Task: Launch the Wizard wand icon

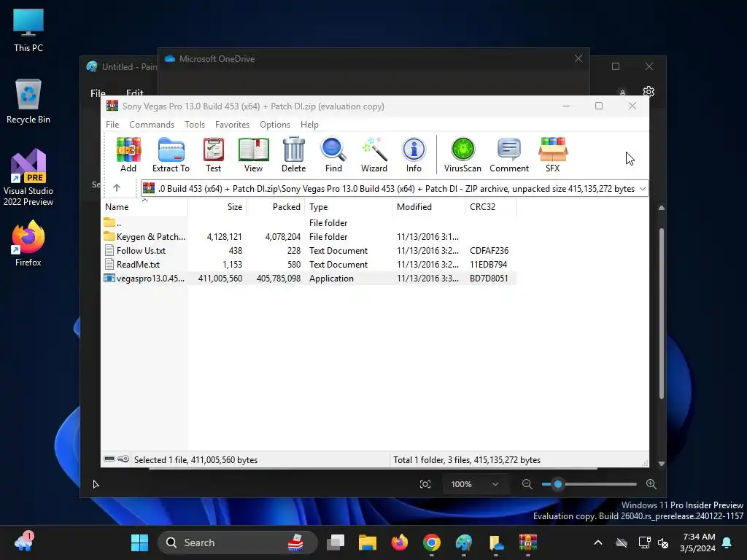Action: coord(374,155)
